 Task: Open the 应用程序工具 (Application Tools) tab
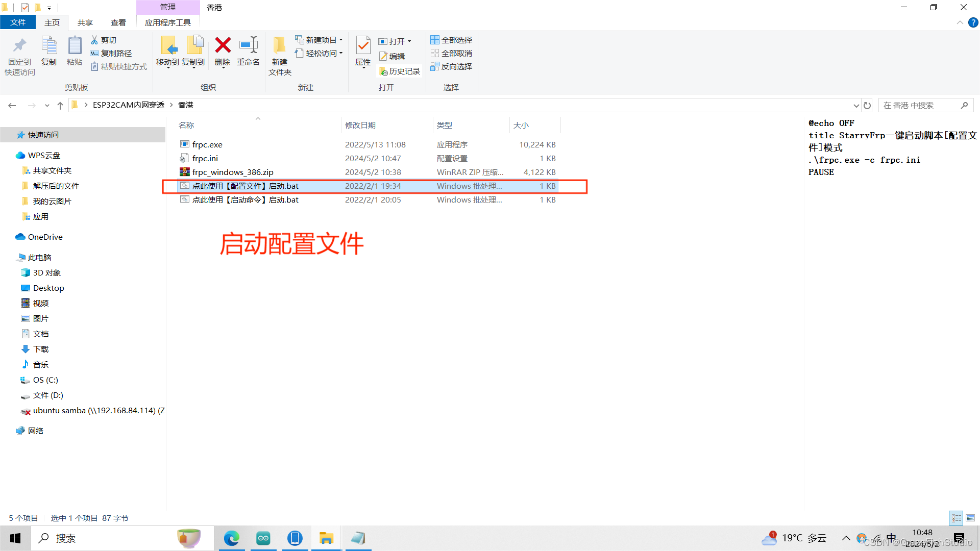pyautogui.click(x=168, y=22)
